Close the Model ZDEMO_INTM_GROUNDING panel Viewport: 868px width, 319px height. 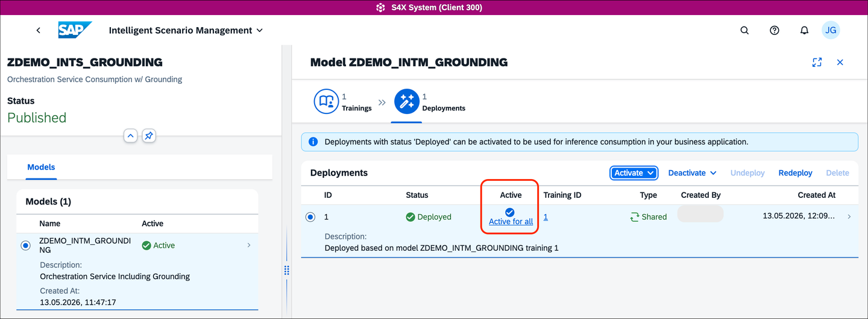click(840, 62)
